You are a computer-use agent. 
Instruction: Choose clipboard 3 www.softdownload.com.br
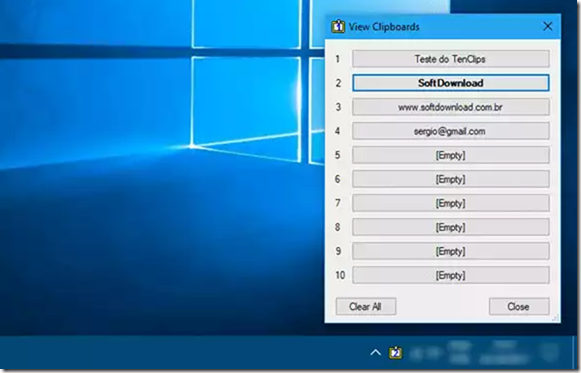[x=451, y=107]
